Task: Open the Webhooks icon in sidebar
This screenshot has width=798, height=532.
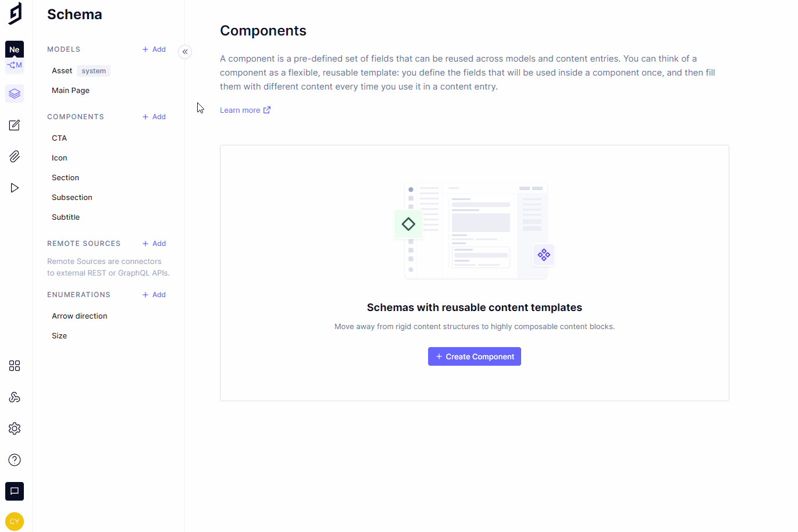Action: pyautogui.click(x=15, y=397)
